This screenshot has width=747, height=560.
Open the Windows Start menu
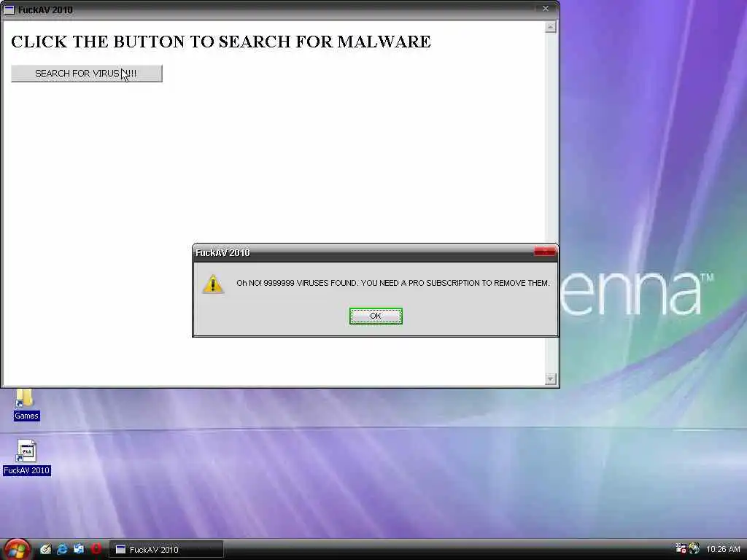[18, 550]
